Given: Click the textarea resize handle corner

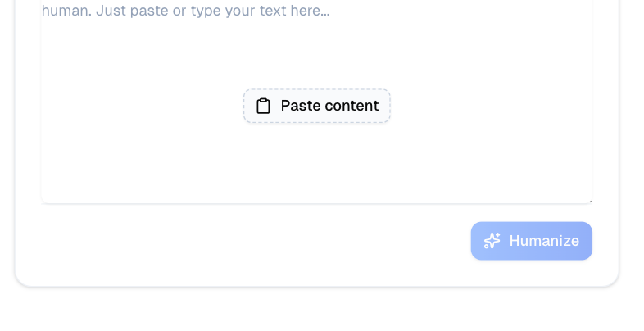Looking at the screenshot, I should (x=589, y=200).
